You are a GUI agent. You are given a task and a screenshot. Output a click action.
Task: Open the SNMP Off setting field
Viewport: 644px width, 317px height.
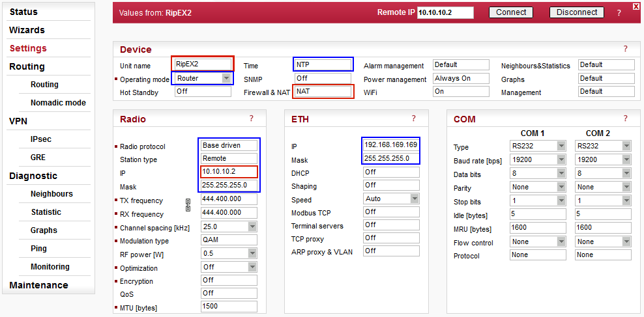[x=323, y=78]
